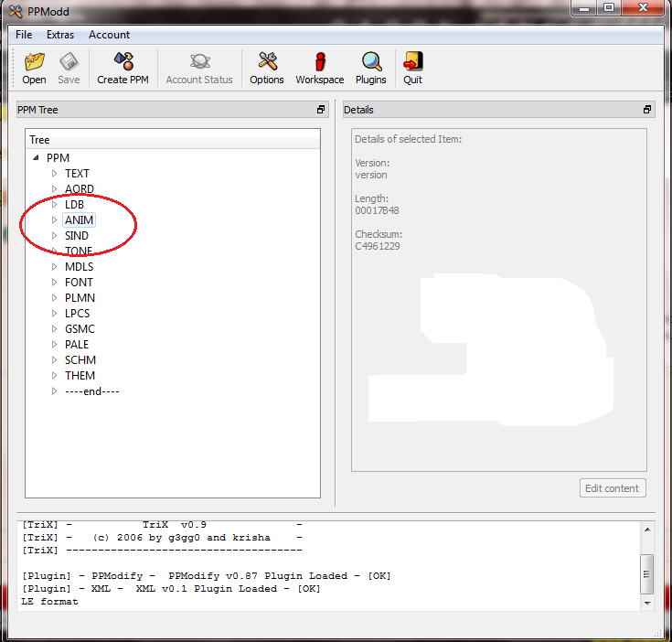Click the Edit content button

click(613, 488)
